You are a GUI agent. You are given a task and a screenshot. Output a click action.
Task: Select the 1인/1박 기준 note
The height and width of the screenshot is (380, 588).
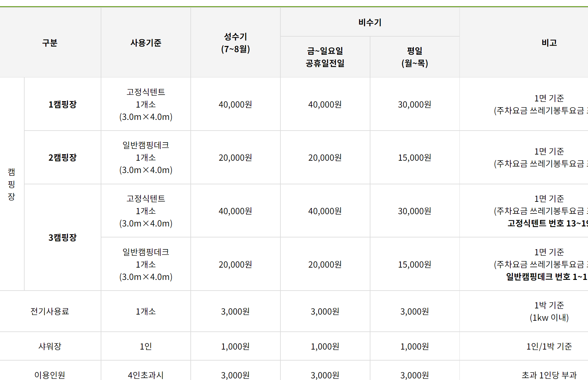tap(549, 346)
